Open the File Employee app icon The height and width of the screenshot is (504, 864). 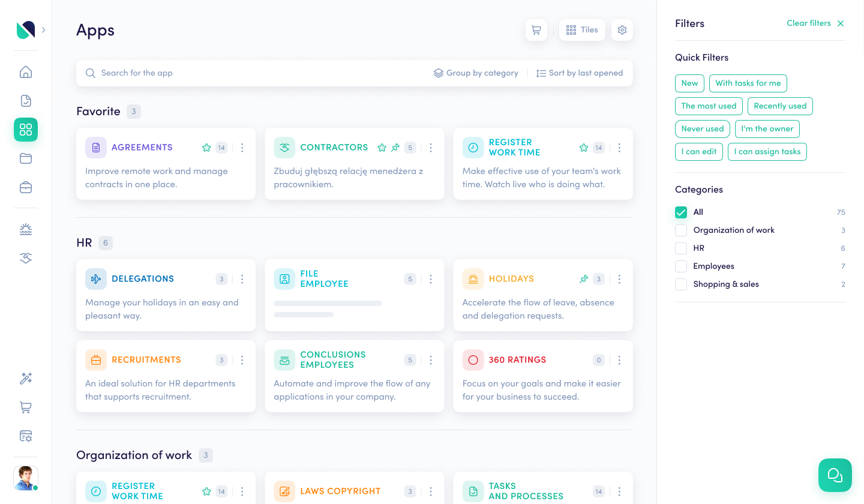[284, 279]
